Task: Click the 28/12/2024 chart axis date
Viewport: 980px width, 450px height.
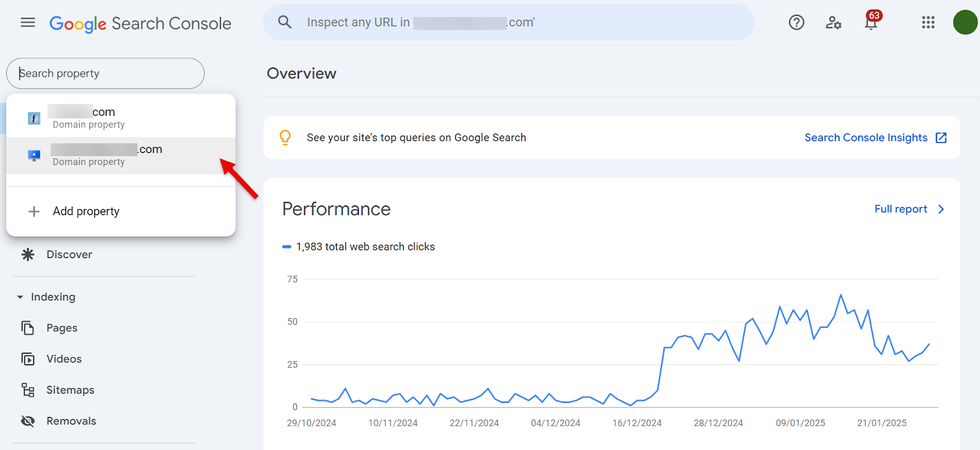Action: [x=718, y=423]
